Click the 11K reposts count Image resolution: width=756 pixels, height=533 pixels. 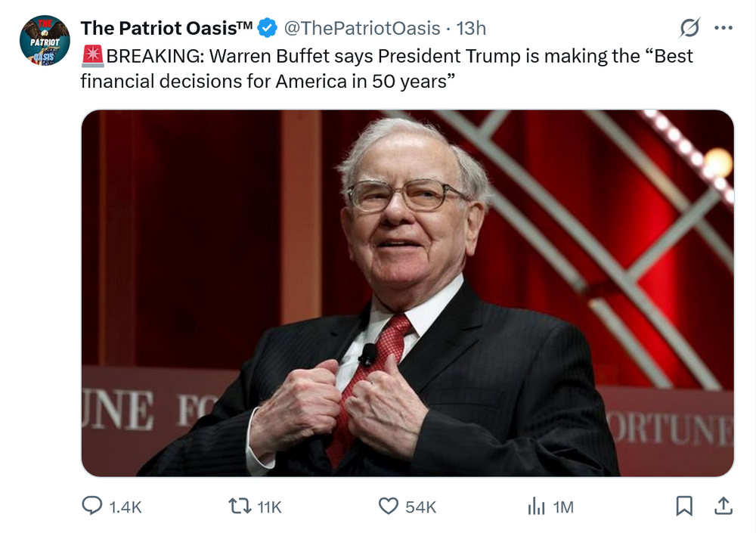pos(269,507)
